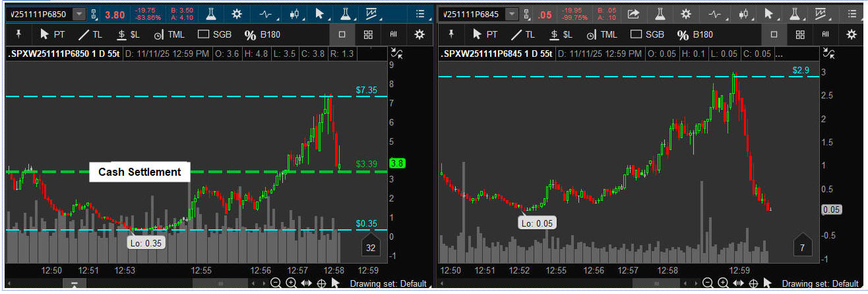Toggle the symbol link clip icon in left chart
The width and height of the screenshot is (868, 294).
94,14
